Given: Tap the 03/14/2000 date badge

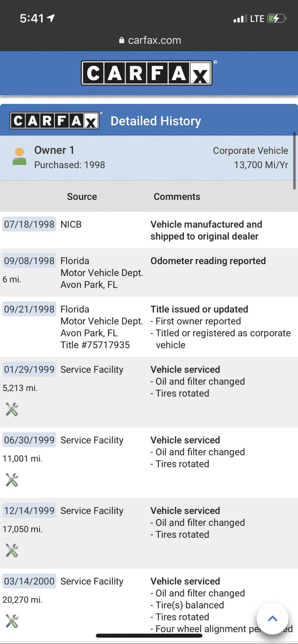Looking at the screenshot, I should (x=29, y=581).
